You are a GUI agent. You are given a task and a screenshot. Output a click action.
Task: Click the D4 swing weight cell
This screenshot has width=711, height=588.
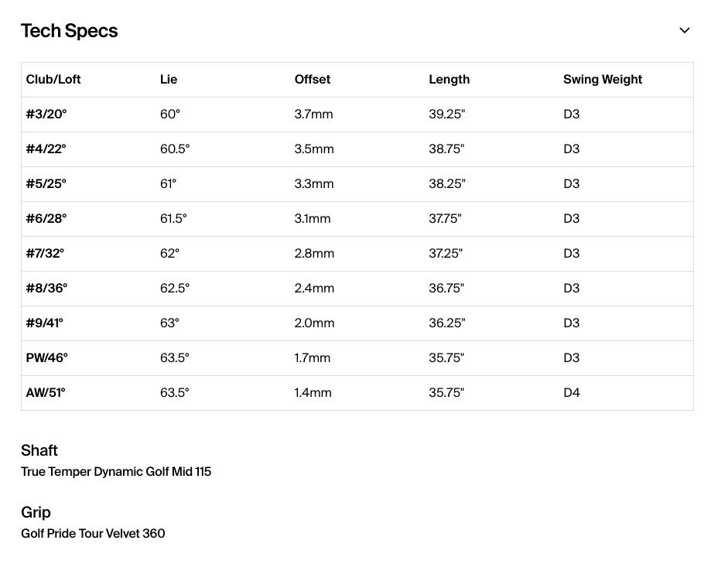click(572, 392)
